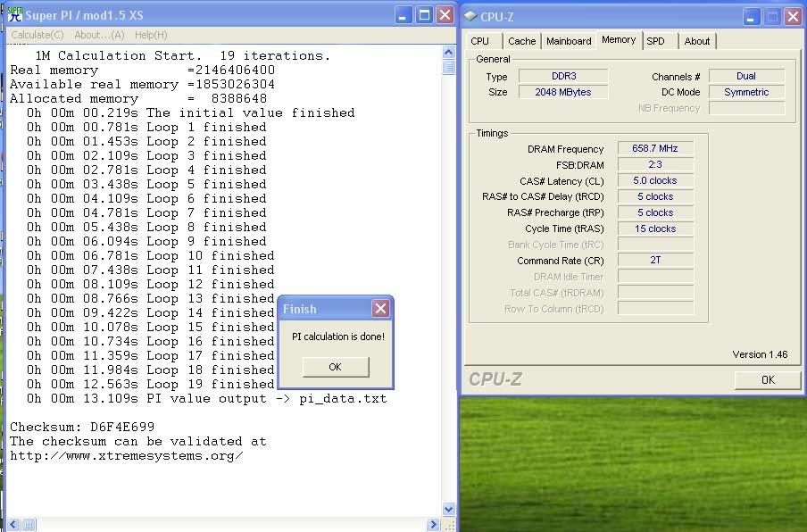
Task: Click the FSB:DRAM ratio value 2:3
Action: 655,164
